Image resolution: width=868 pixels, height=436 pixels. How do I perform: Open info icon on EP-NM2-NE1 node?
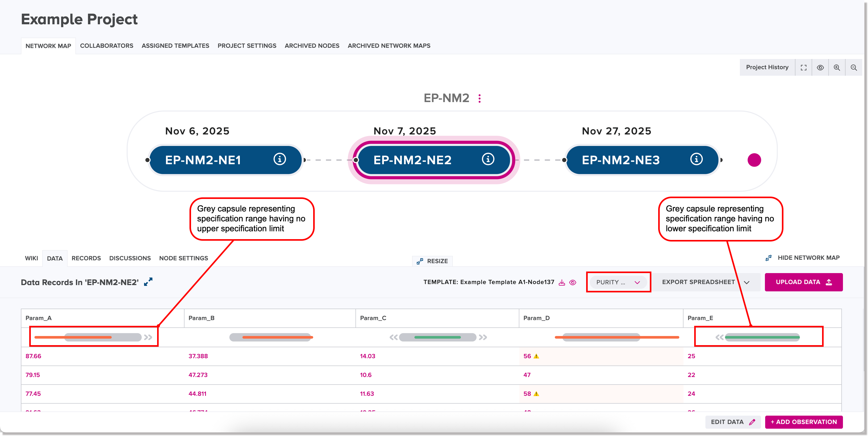279,159
